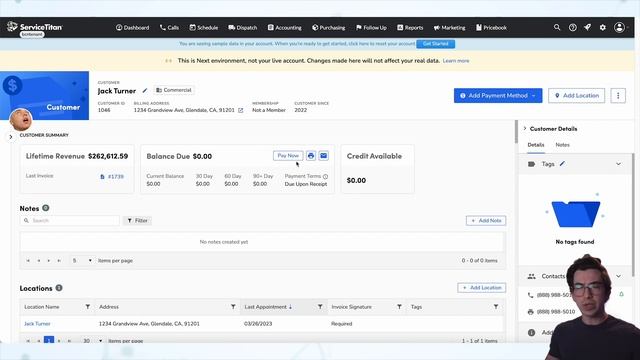The image size is (640, 360).
Task: Filter the Last Appointment column
Action: coord(320,307)
